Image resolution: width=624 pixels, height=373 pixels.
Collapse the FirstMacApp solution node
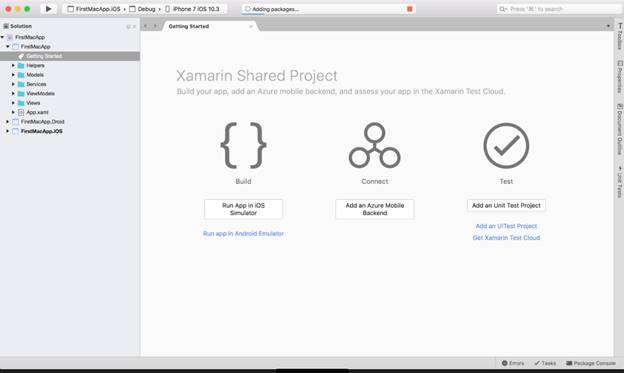pos(2,37)
